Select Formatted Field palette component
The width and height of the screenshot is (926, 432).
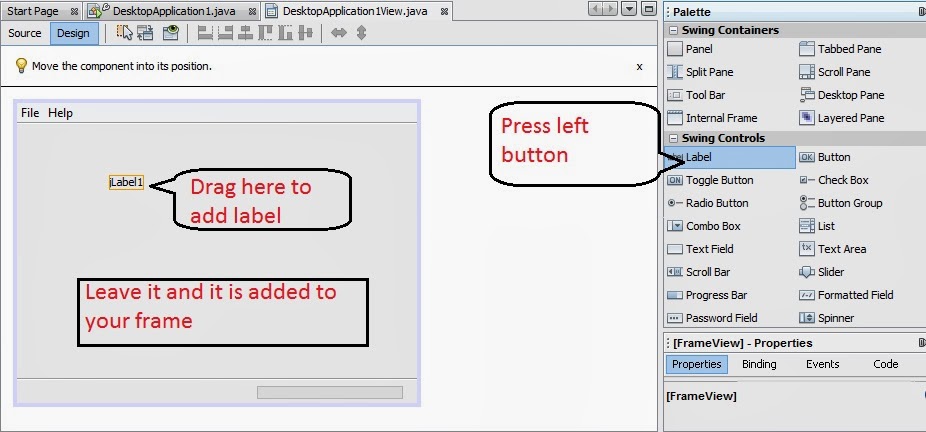click(x=846, y=295)
